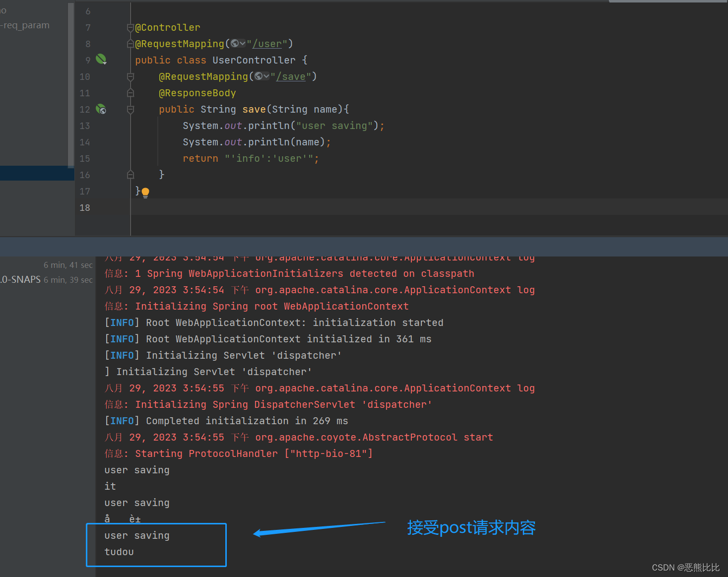The image size is (728, 577).
Task: Click the yellow lightbulb intention icon
Action: [145, 192]
